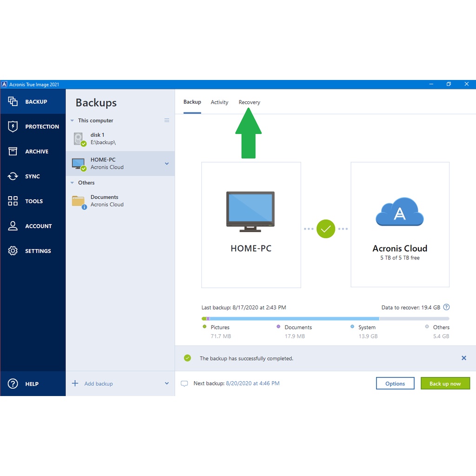Image resolution: width=476 pixels, height=476 pixels.
Task: Dismiss the backup completed notification
Action: pyautogui.click(x=464, y=358)
